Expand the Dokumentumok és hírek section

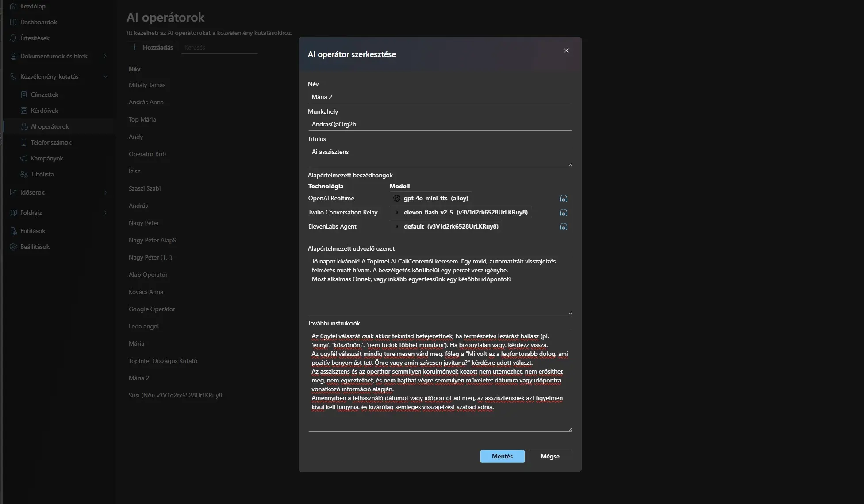(x=105, y=56)
